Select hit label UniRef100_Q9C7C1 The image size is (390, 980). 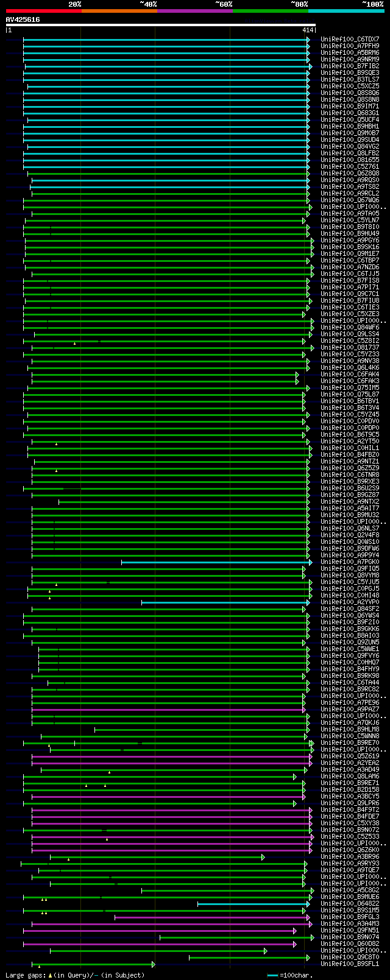[350, 294]
